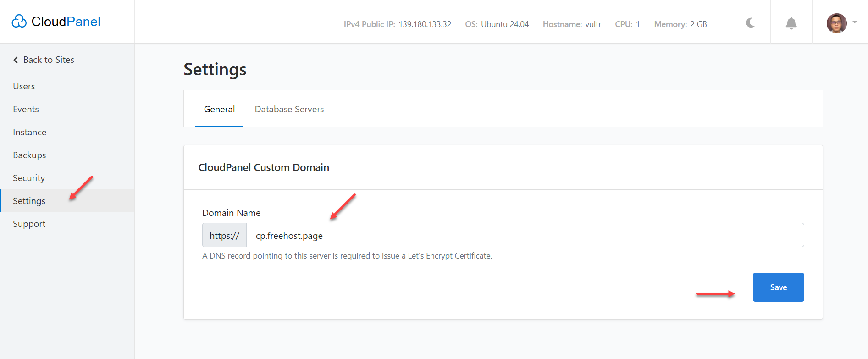Image resolution: width=868 pixels, height=359 pixels.
Task: Click into the Domain Name input field
Action: coord(525,235)
